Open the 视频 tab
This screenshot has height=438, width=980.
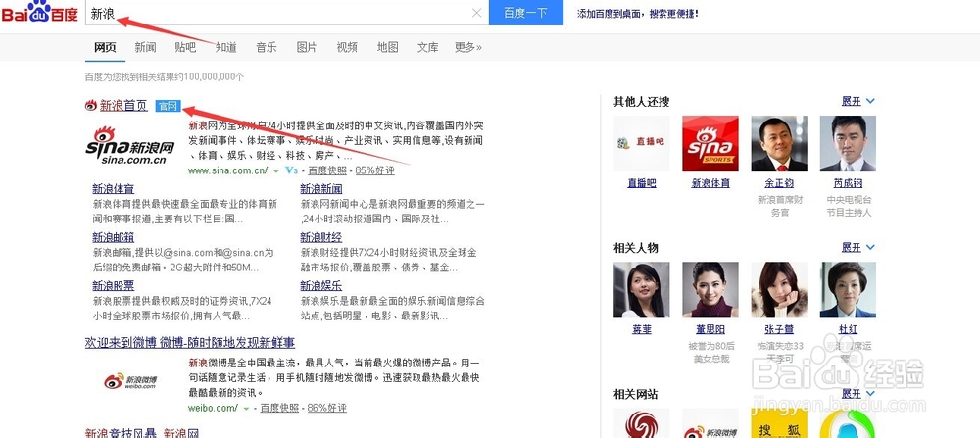[x=347, y=47]
